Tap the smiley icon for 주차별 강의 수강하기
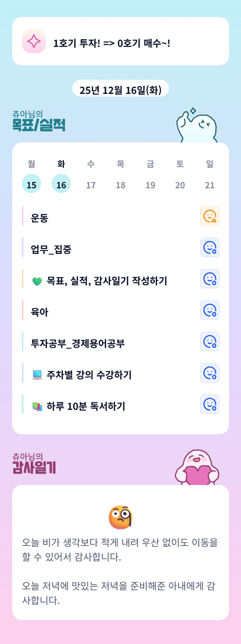Screen dimensions: 241x644 coord(210,373)
